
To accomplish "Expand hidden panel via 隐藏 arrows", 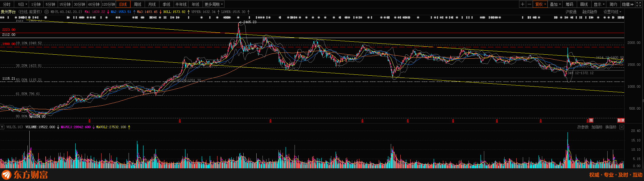I will pyautogui.click(x=628, y=4).
